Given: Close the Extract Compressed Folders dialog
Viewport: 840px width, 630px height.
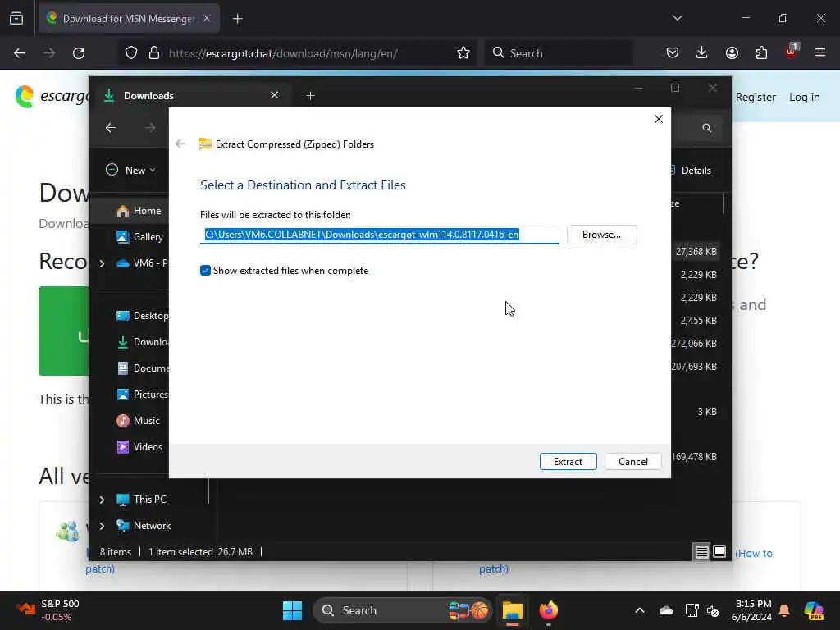Looking at the screenshot, I should click(x=659, y=119).
